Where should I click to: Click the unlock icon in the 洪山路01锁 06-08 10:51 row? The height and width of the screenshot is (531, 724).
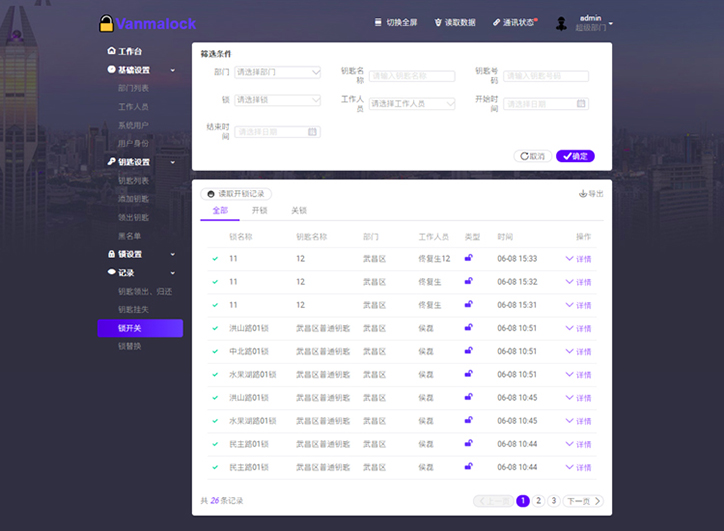pyautogui.click(x=468, y=327)
